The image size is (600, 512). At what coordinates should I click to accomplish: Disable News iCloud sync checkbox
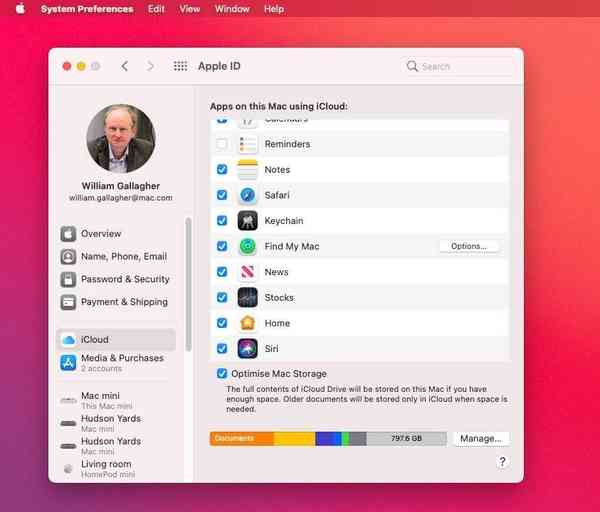click(x=222, y=272)
